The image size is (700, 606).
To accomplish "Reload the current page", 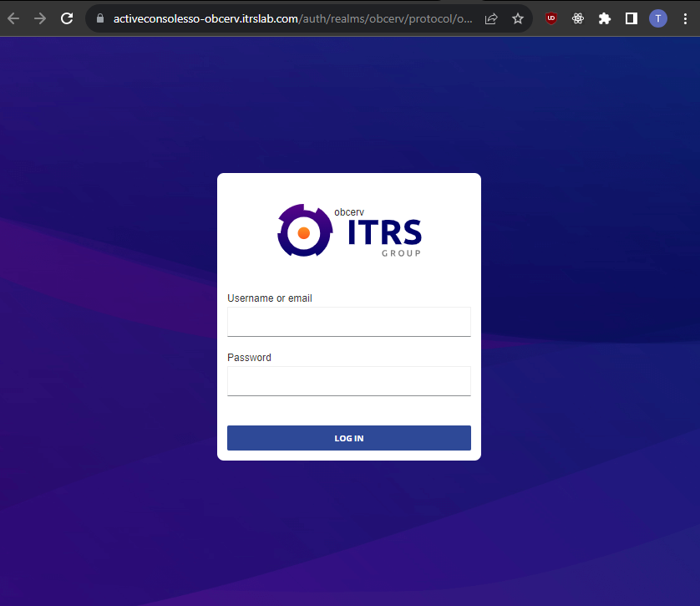I will pos(67,18).
